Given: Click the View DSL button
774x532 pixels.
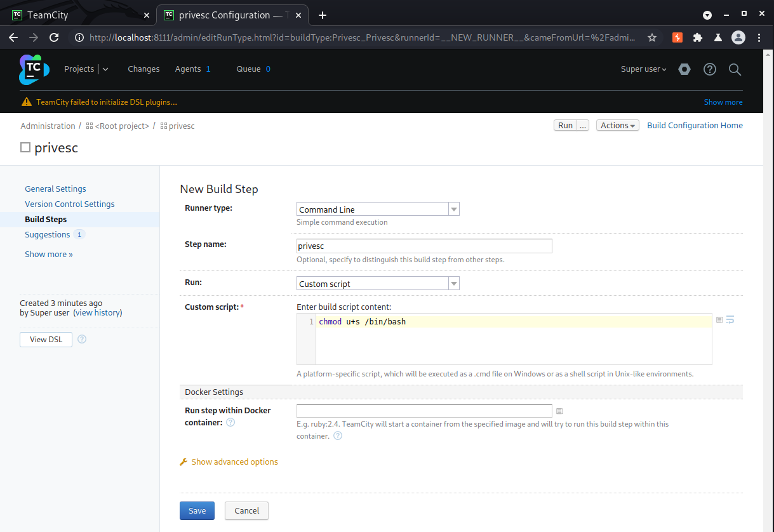Looking at the screenshot, I should pos(46,339).
